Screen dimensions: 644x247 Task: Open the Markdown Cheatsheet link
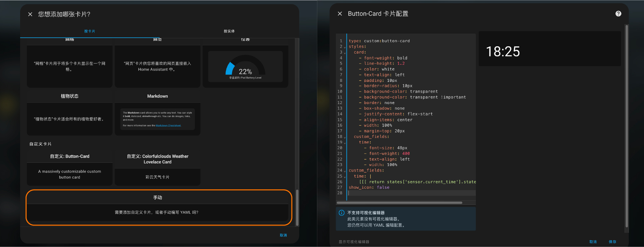pyautogui.click(x=168, y=126)
